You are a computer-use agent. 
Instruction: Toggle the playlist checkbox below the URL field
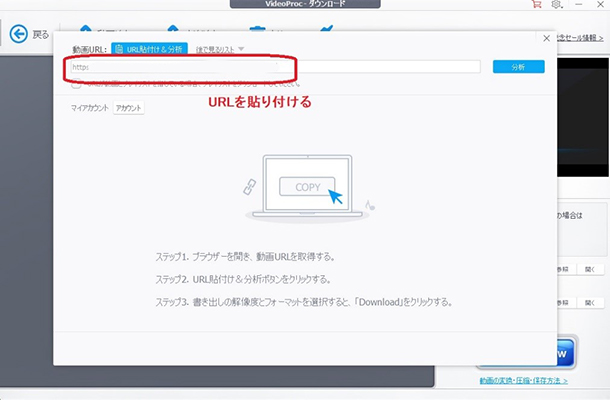pyautogui.click(x=76, y=83)
